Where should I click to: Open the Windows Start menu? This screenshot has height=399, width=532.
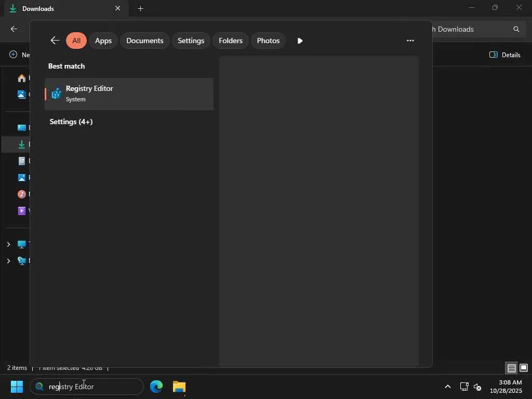pos(17,387)
